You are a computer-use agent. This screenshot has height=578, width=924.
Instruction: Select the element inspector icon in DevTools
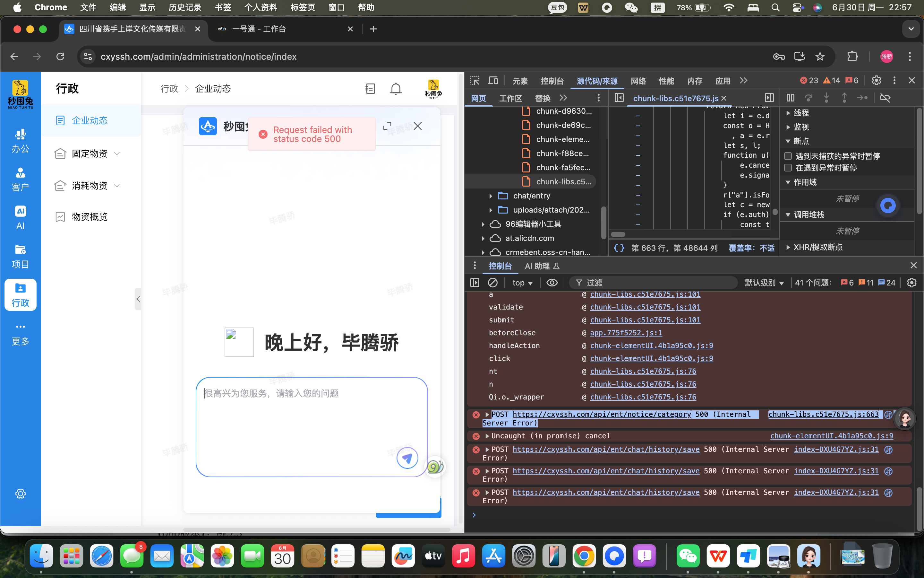click(x=475, y=81)
